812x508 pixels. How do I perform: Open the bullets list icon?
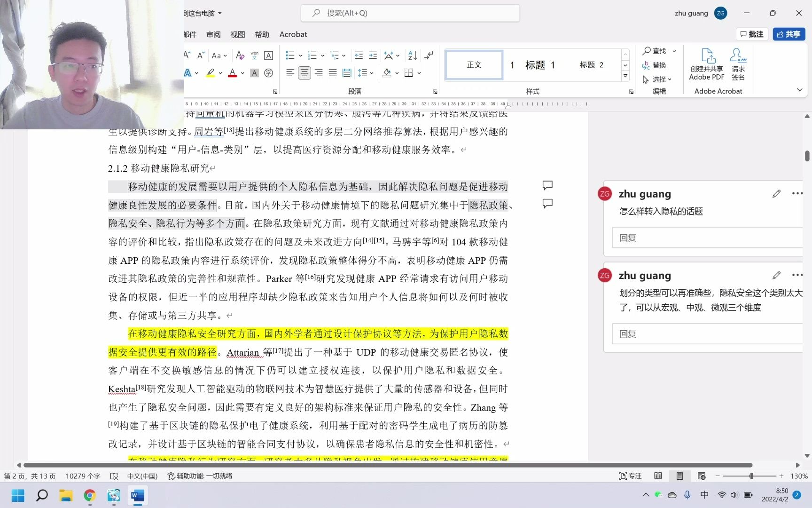(x=290, y=55)
